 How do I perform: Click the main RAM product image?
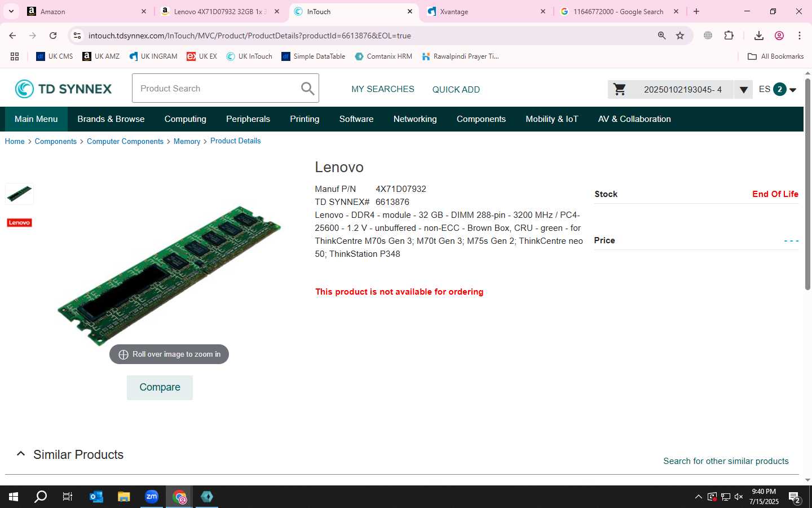(x=169, y=275)
